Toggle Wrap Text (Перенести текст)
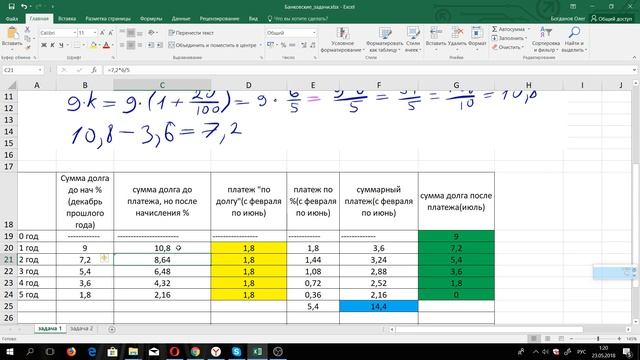Image resolution: width=640 pixels, height=360 pixels. (x=191, y=33)
